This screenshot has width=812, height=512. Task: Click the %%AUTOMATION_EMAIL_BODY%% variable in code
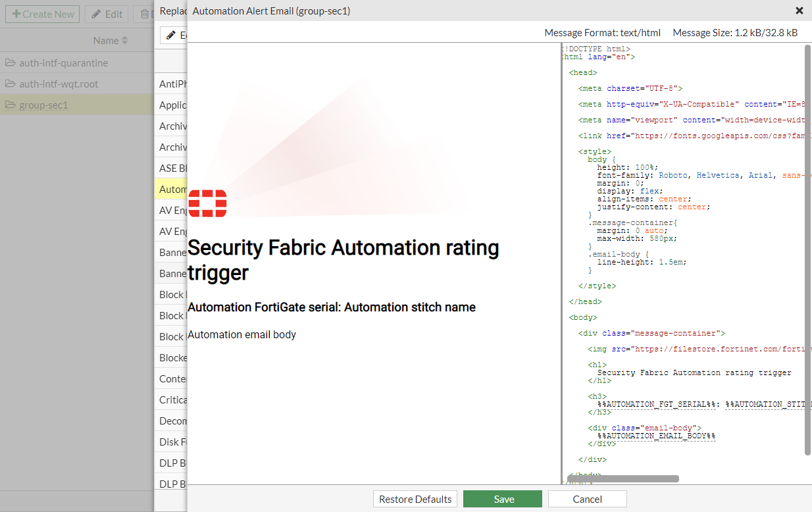coord(656,436)
